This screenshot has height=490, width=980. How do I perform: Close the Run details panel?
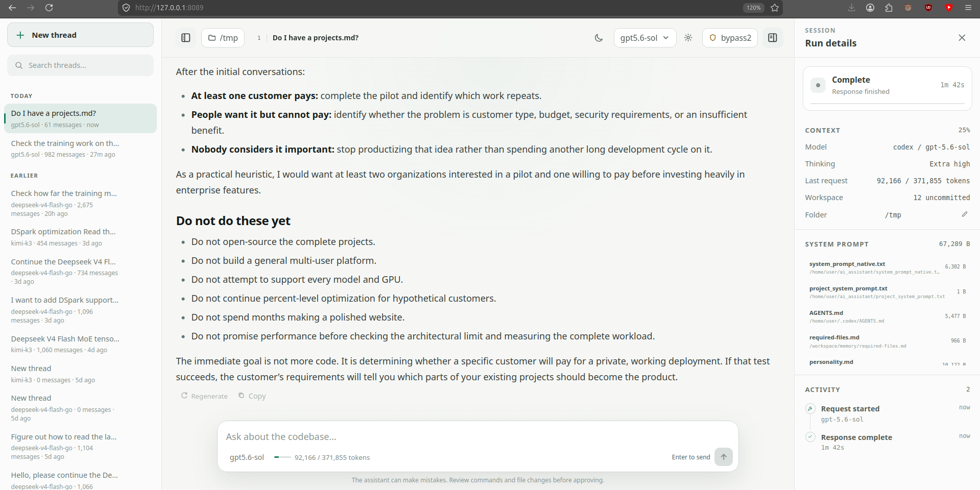pos(962,38)
